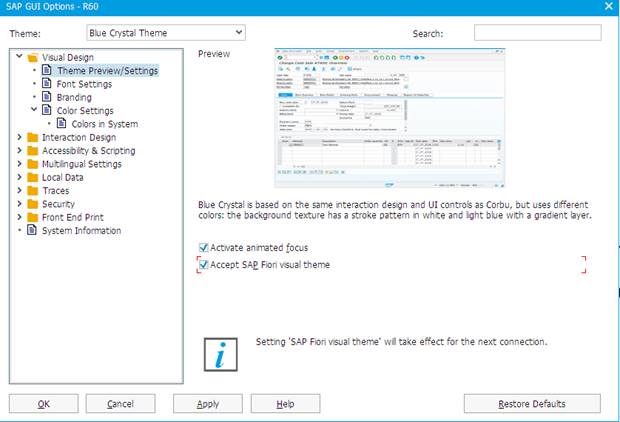
Task: Open the Theme dropdown list
Action: pos(239,32)
